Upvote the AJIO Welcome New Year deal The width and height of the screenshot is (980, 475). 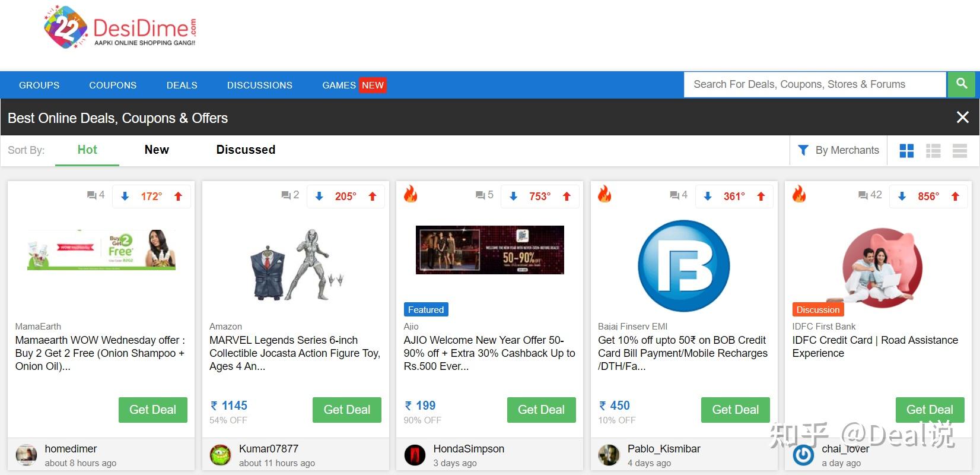click(567, 197)
